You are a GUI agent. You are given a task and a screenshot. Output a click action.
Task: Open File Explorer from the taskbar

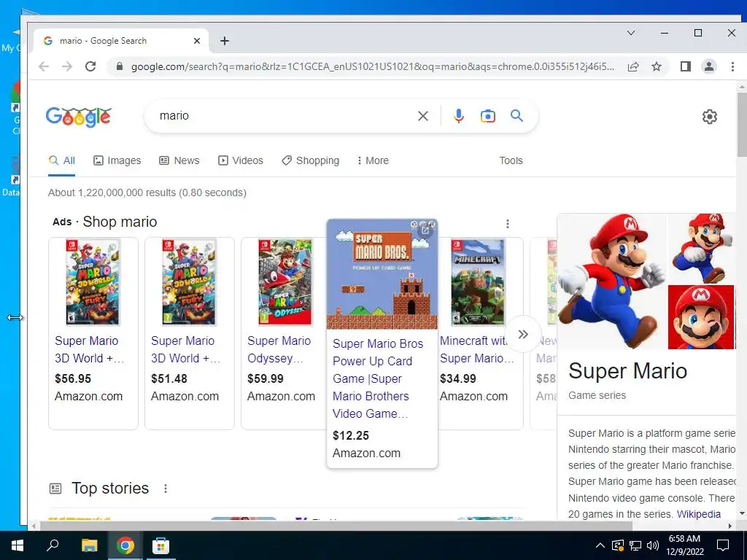point(89,545)
